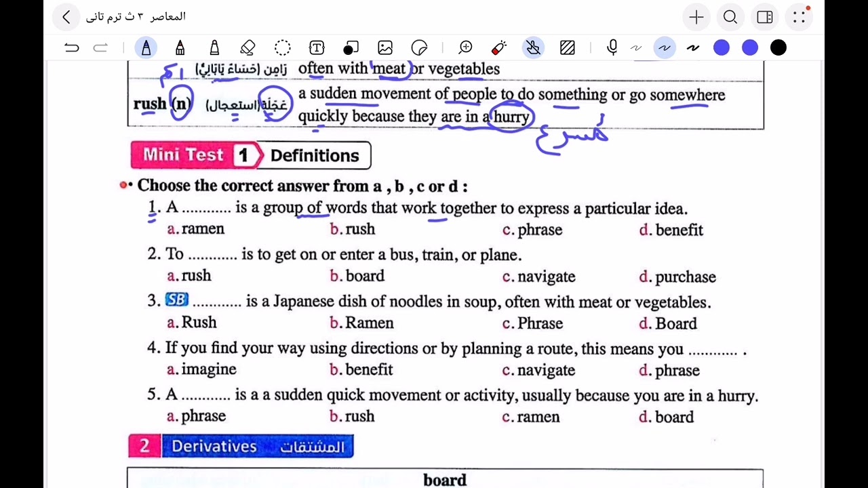Click the redo arrow

[100, 47]
